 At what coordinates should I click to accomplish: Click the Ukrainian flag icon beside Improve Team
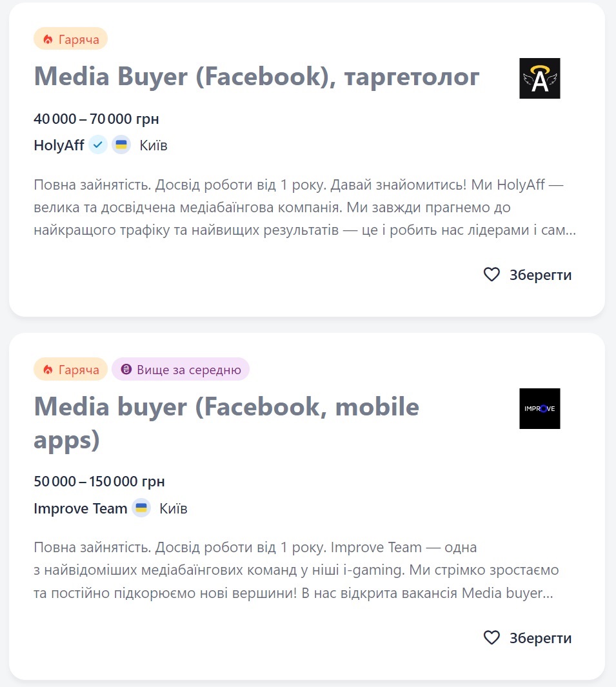coord(141,508)
